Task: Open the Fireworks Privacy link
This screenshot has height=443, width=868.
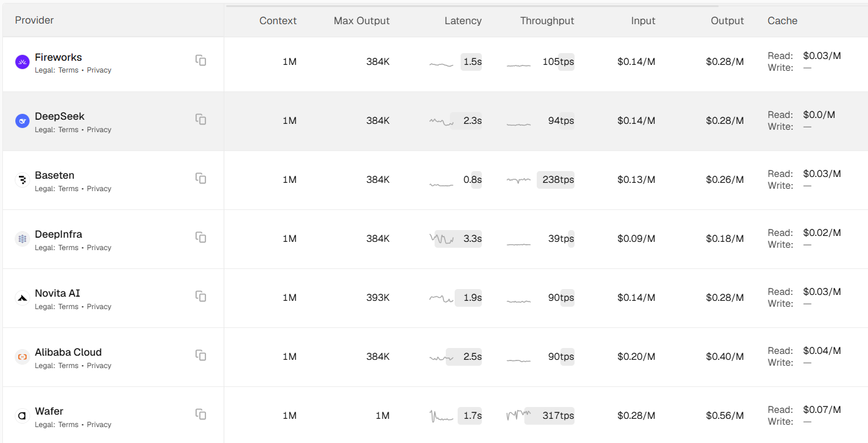Action: pos(99,70)
